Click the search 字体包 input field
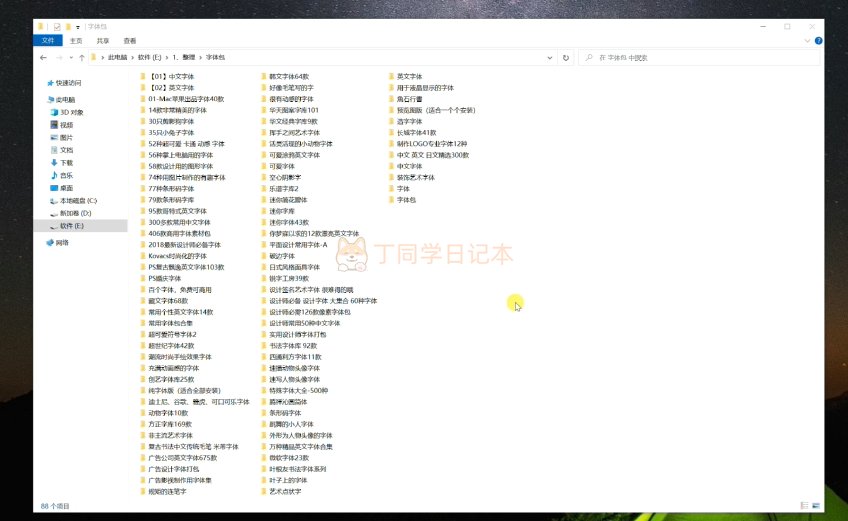This screenshot has height=521, width=848. tap(699, 57)
